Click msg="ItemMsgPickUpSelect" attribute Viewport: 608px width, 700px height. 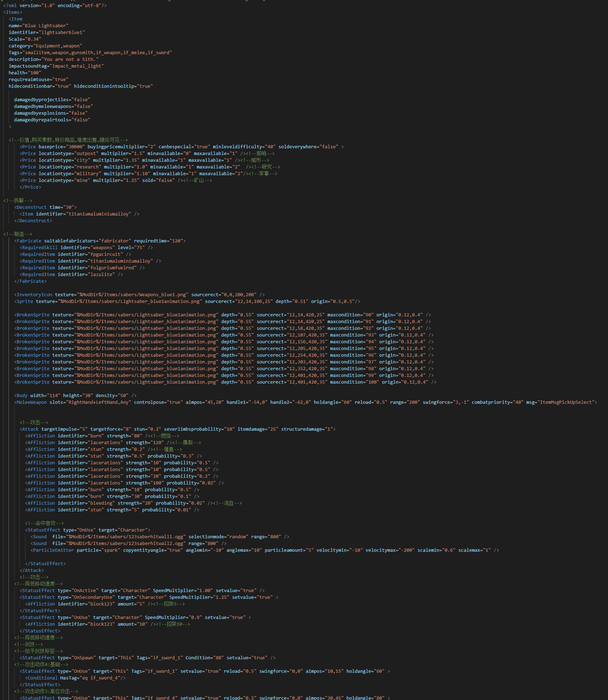560,402
